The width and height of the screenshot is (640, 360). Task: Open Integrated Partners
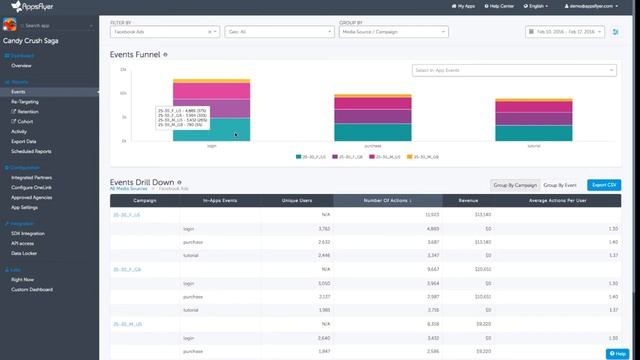[31, 178]
